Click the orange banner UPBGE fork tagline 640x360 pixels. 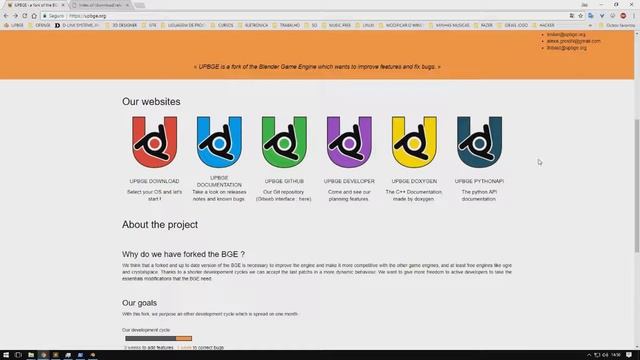(317, 67)
